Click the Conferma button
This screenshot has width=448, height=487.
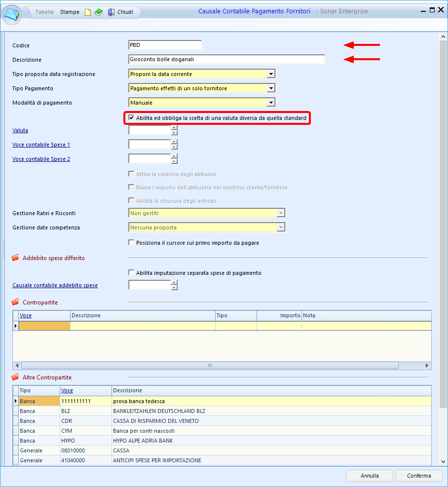pyautogui.click(x=418, y=476)
